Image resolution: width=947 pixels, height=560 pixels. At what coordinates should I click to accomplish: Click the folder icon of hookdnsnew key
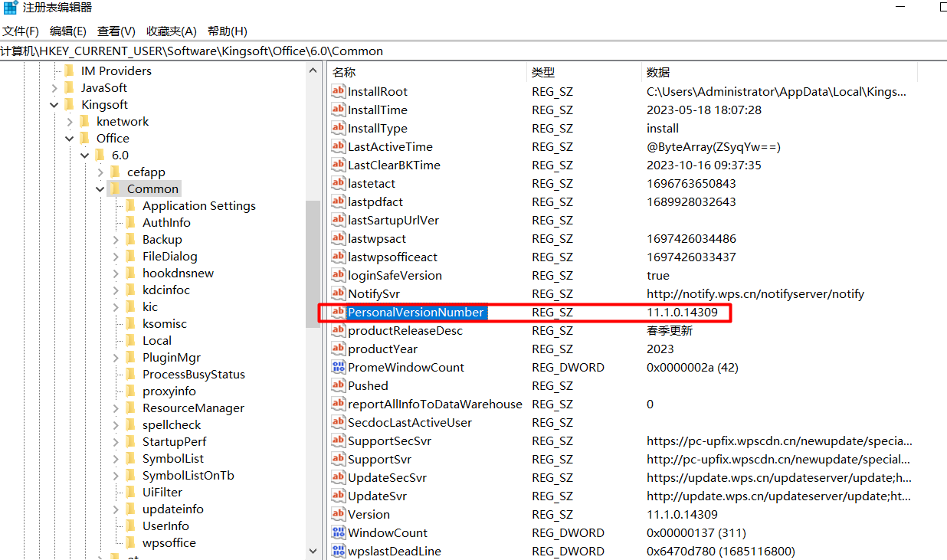131,273
